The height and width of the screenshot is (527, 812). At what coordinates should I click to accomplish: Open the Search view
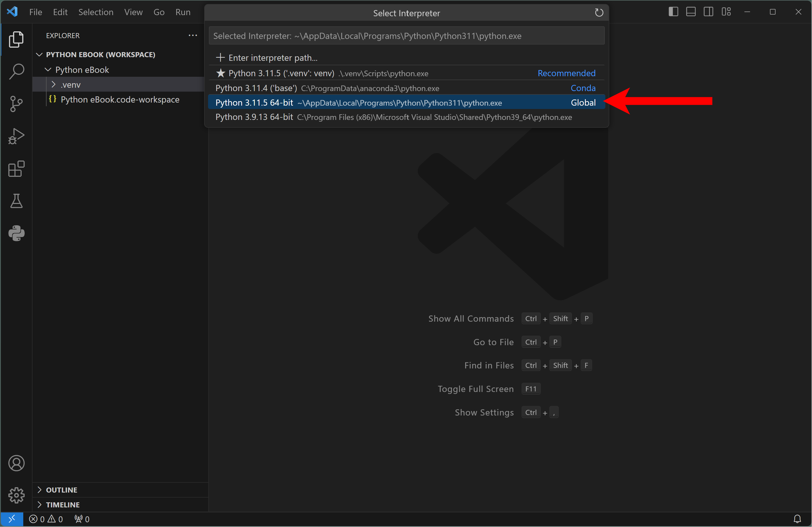pyautogui.click(x=16, y=71)
